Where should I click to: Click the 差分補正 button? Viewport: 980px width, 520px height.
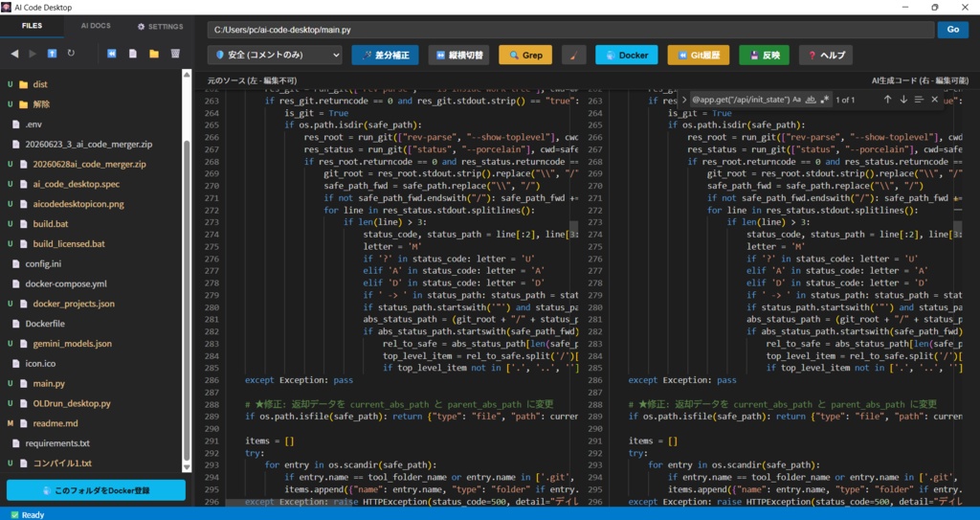click(x=385, y=56)
